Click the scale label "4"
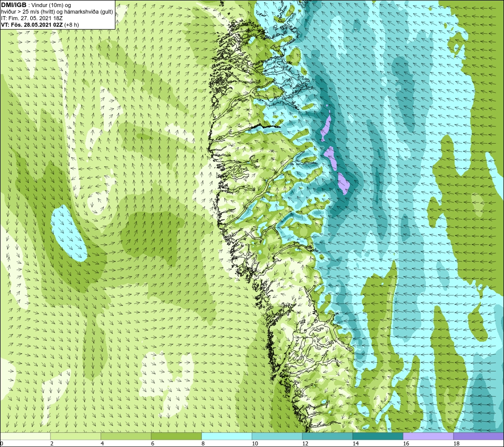This screenshot has width=504, height=447. coord(102,443)
